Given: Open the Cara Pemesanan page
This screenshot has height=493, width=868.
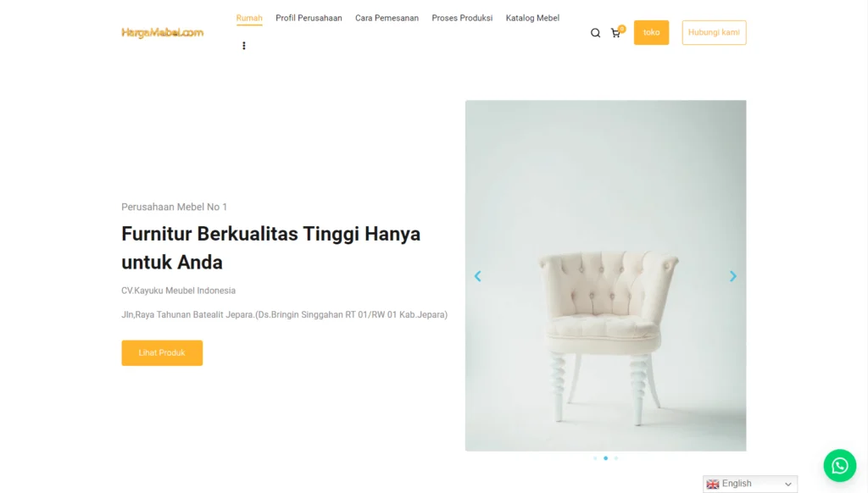Looking at the screenshot, I should 387,18.
